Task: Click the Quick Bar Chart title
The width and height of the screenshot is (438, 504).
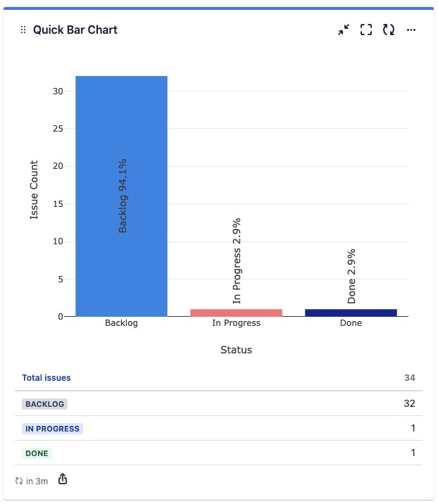Action: pyautogui.click(x=75, y=30)
